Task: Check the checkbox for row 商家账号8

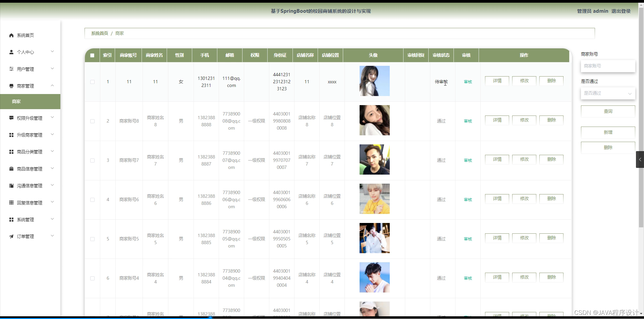Action: point(92,121)
